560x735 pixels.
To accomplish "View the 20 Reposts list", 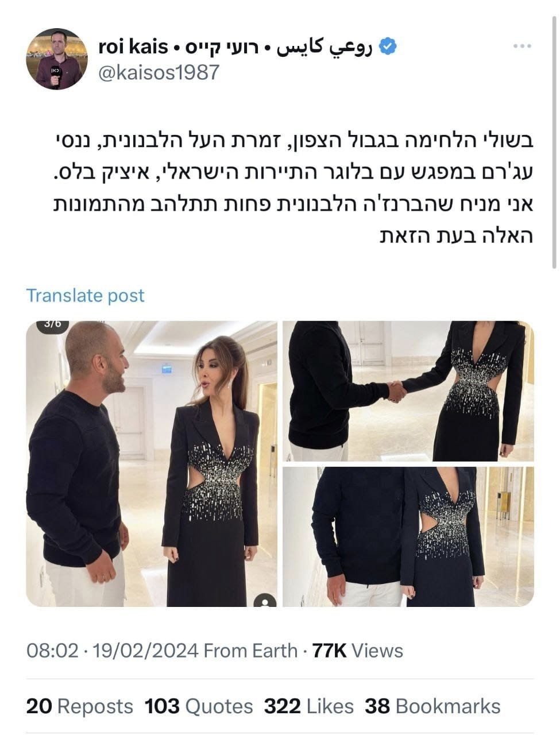I will [x=79, y=706].
